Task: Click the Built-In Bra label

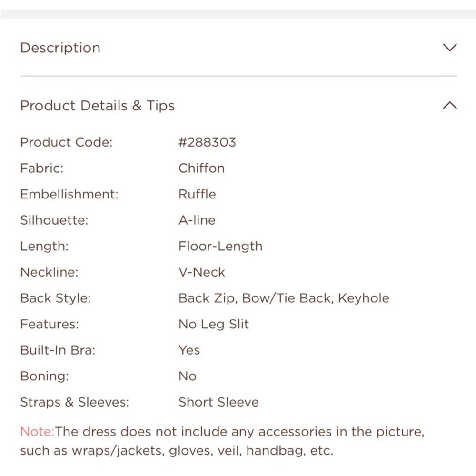Action: (x=58, y=350)
